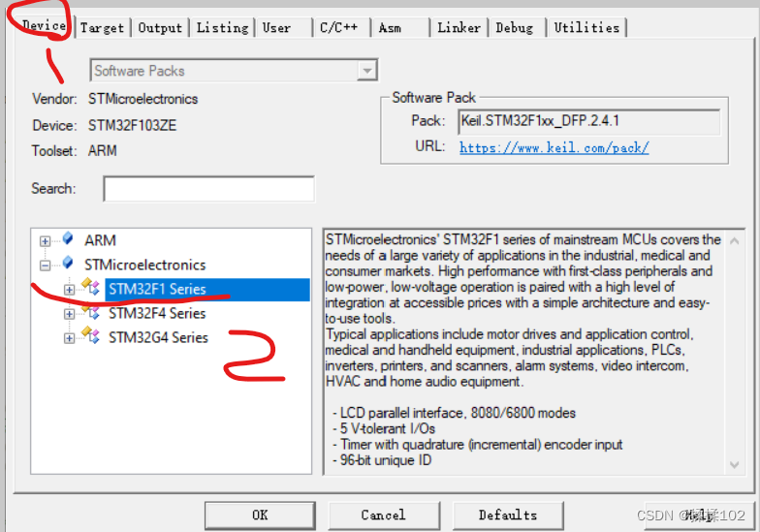The image size is (760, 532).
Task: Click the Toolset value ARM
Action: pyautogui.click(x=103, y=151)
